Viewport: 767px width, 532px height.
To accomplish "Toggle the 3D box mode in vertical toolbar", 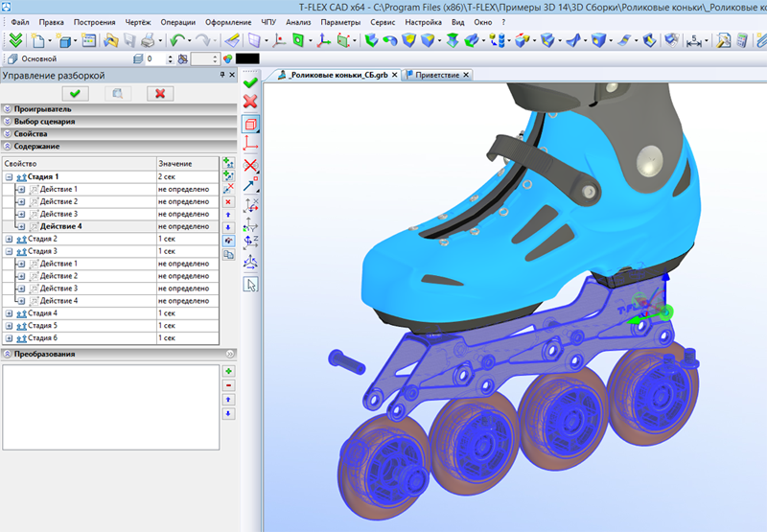I will point(250,124).
